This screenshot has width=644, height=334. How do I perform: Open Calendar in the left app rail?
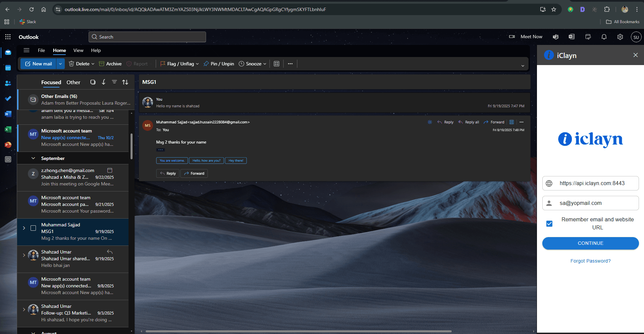point(8,68)
